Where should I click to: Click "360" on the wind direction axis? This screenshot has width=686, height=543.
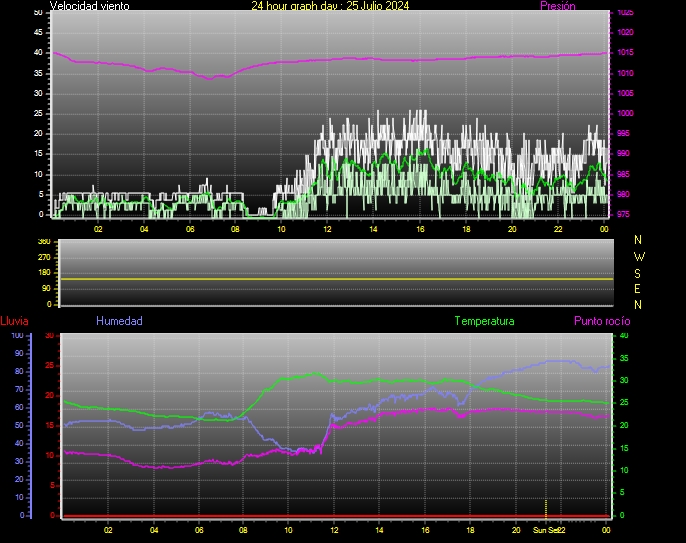pos(44,242)
